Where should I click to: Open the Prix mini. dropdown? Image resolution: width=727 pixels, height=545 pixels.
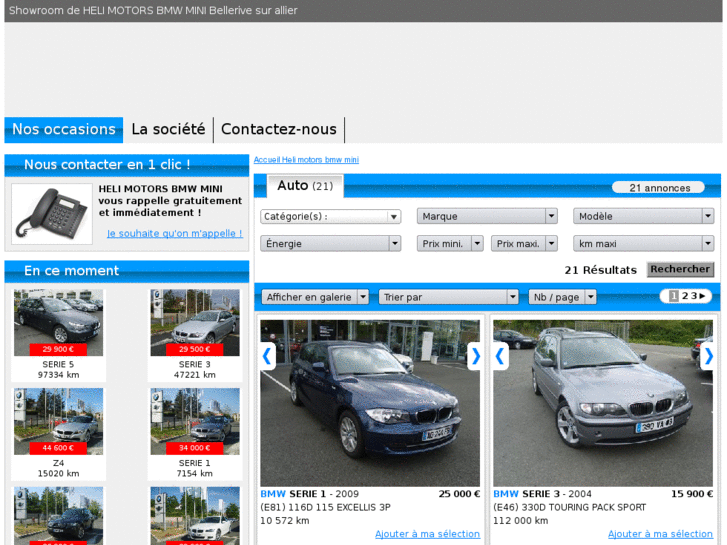coord(450,244)
